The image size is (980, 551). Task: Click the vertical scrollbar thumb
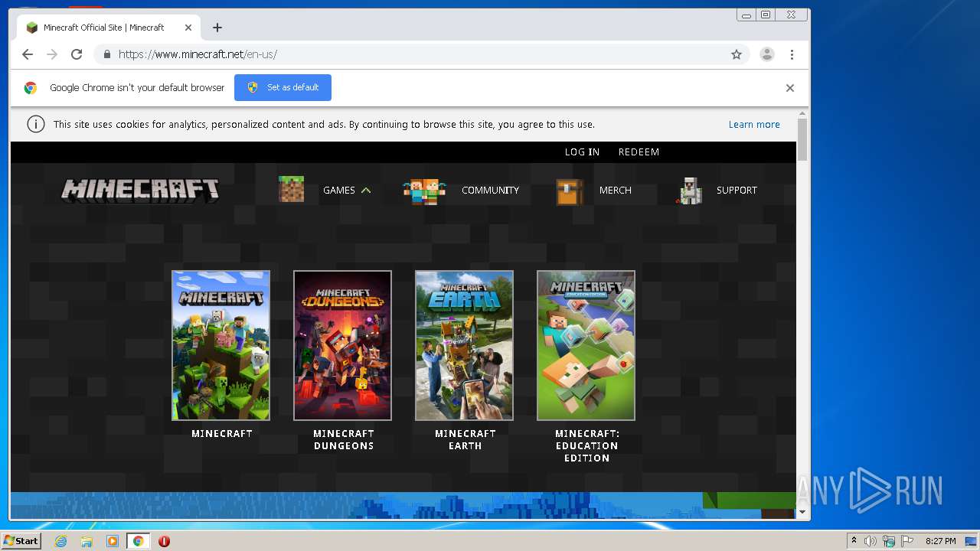[802, 141]
